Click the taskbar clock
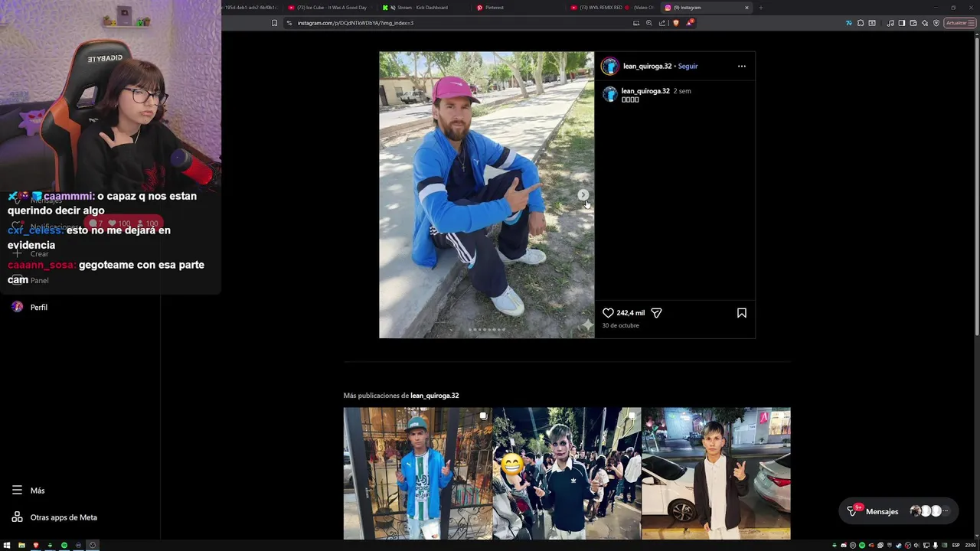Viewport: 980px width, 551px height. click(x=970, y=545)
